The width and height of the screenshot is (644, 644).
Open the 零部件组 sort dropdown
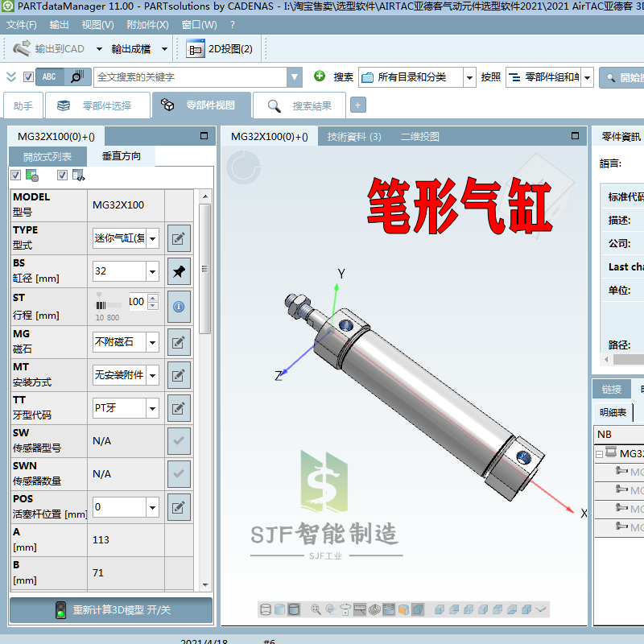point(588,77)
